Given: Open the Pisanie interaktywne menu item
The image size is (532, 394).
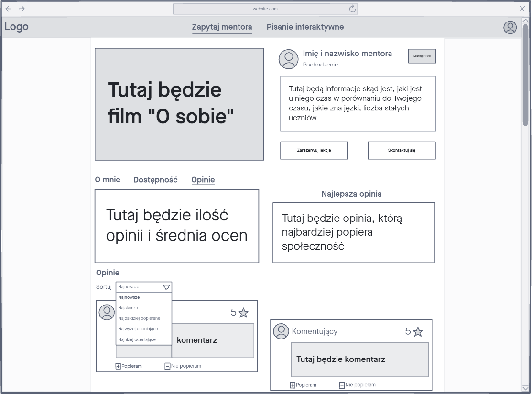Looking at the screenshot, I should [x=305, y=27].
